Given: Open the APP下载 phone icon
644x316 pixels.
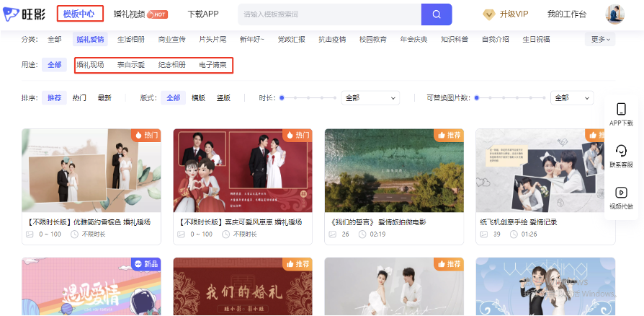Looking at the screenshot, I should [x=620, y=109].
